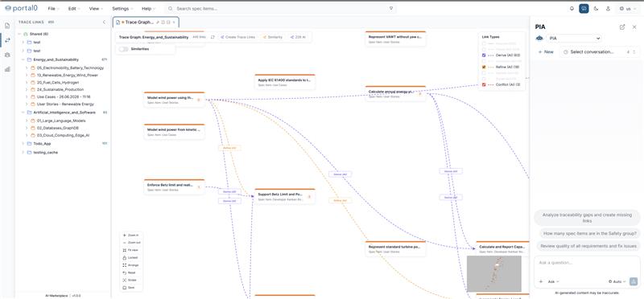Click the portal0 logo

(x=22, y=9)
